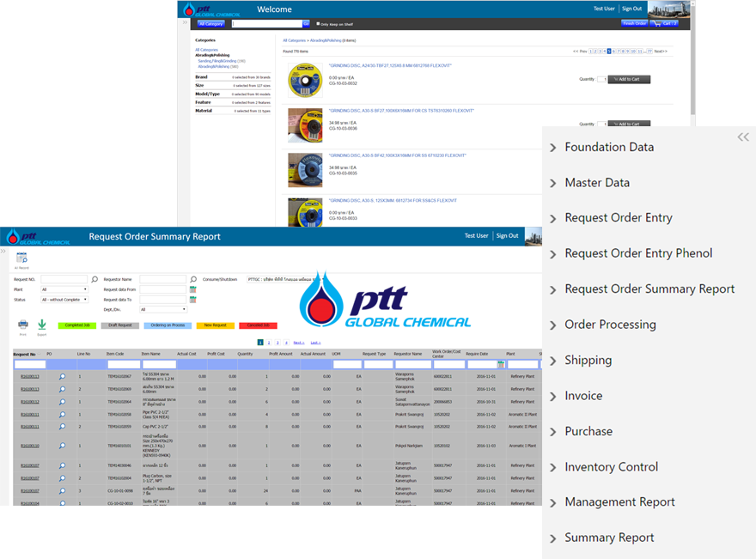This screenshot has height=559, width=756.
Task: Open request number R16100112
Action: click(30, 402)
